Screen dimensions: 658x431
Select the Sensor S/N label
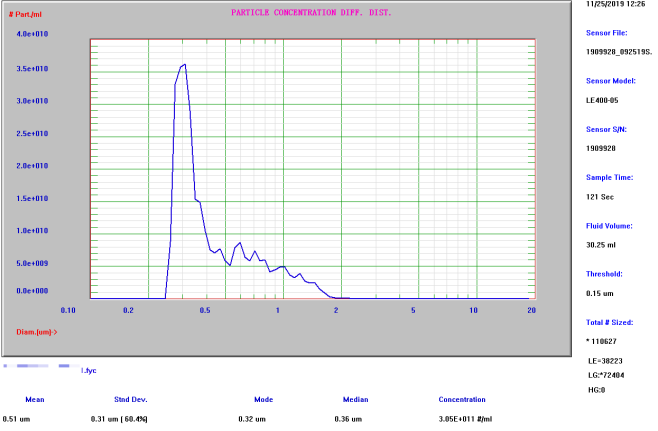click(608, 129)
